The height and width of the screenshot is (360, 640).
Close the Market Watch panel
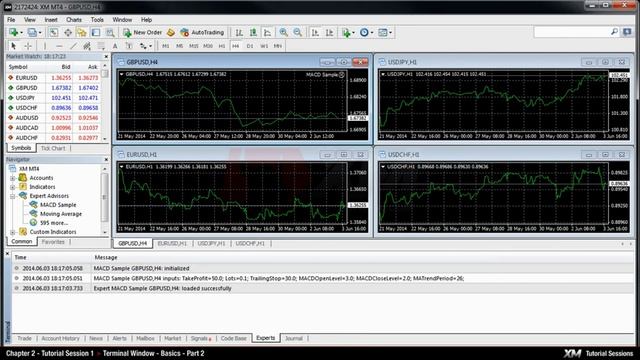106,57
